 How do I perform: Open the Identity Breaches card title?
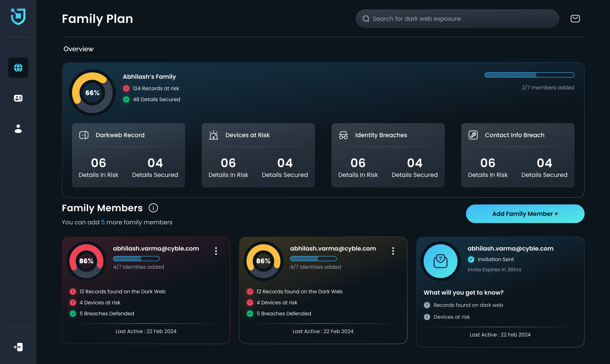381,135
